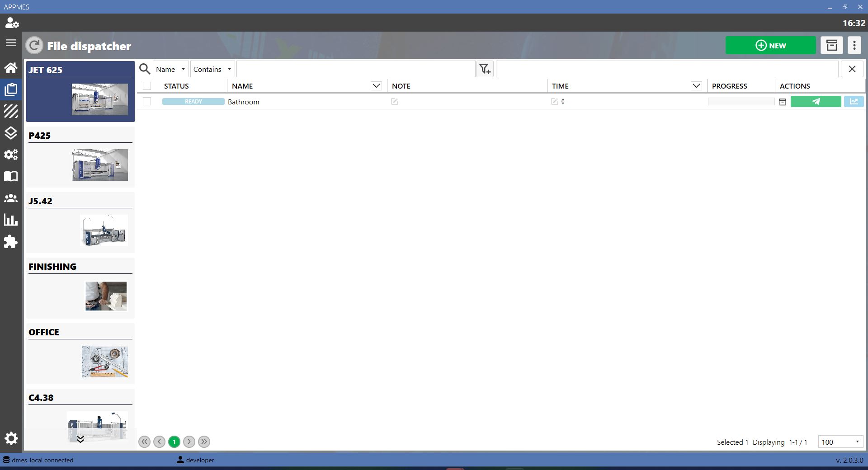Viewport: 868px width, 470px height.
Task: Open the open book sidebar icon
Action: tap(11, 176)
